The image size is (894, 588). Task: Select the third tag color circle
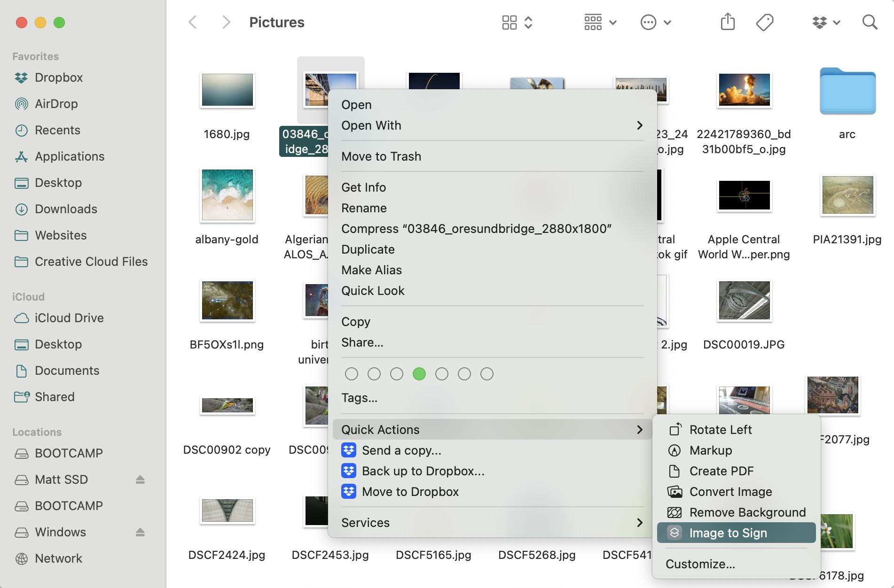click(397, 374)
